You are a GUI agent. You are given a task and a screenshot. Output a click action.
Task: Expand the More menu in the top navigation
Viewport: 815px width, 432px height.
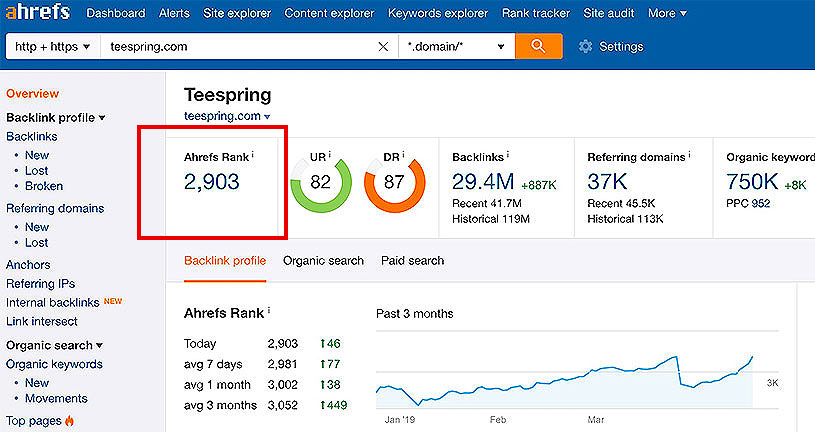tap(666, 13)
